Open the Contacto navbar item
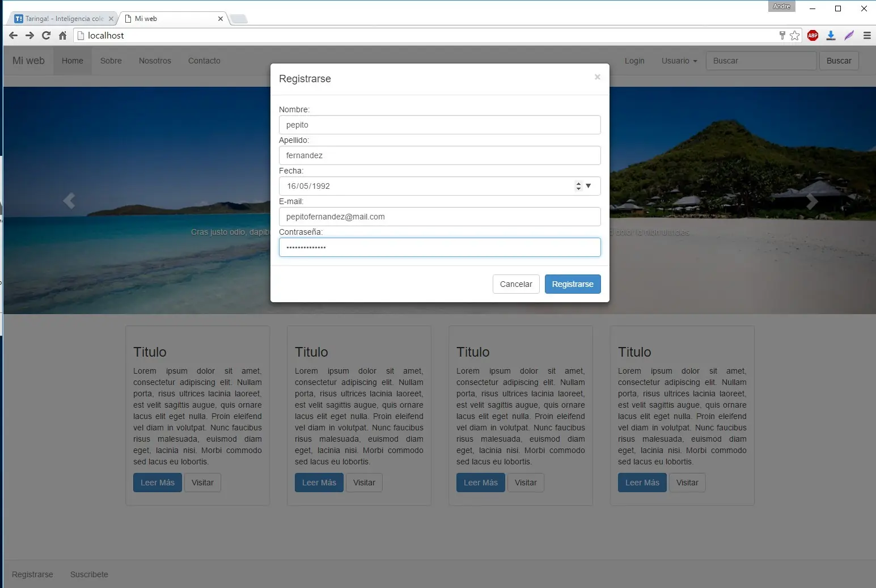876x588 pixels. click(204, 61)
